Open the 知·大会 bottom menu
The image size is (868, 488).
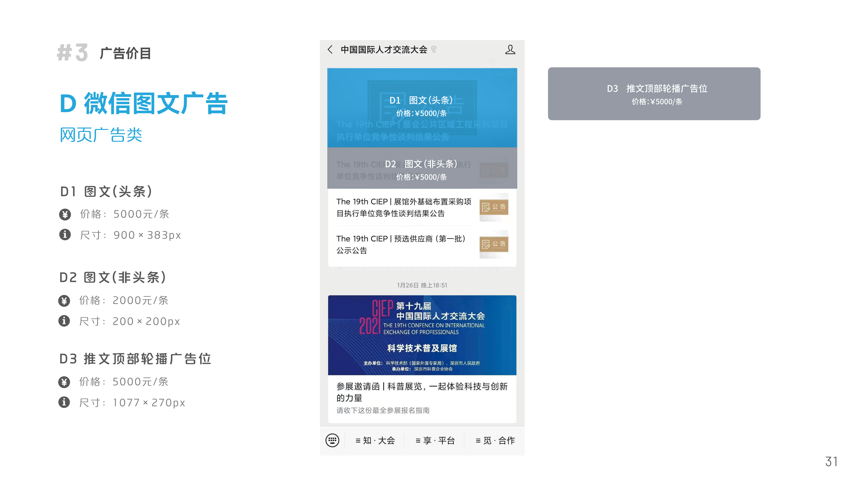pyautogui.click(x=375, y=441)
